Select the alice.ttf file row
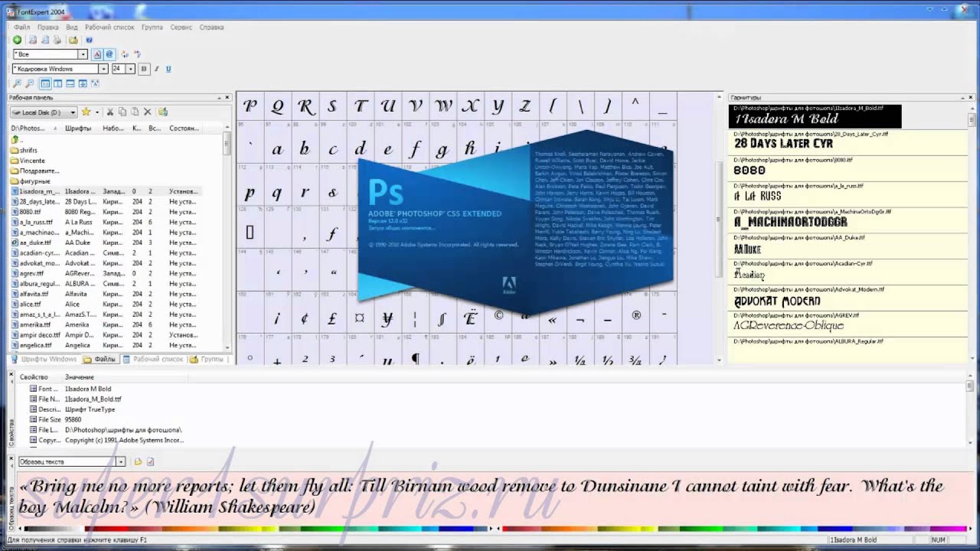The width and height of the screenshot is (980, 551). (x=105, y=304)
